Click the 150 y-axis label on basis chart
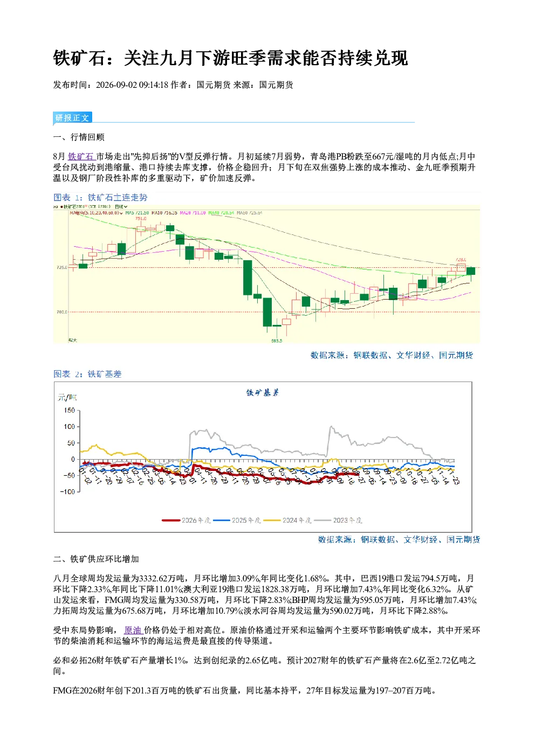Viewport: 535px width, 756px height. 70,410
